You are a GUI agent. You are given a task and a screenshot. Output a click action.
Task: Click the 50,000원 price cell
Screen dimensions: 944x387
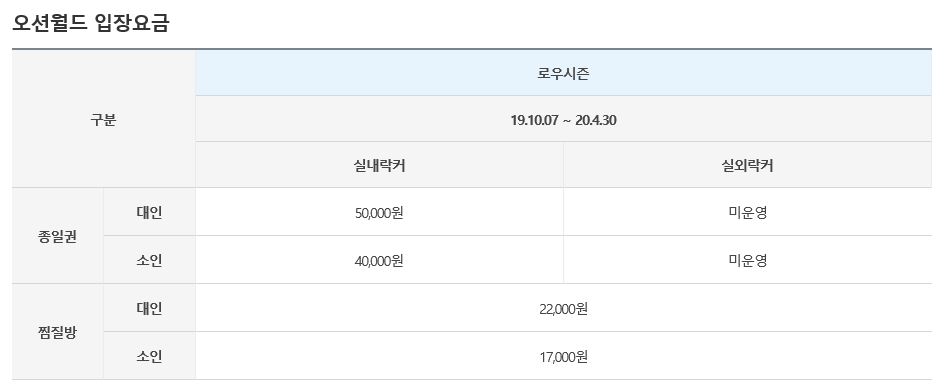(379, 212)
